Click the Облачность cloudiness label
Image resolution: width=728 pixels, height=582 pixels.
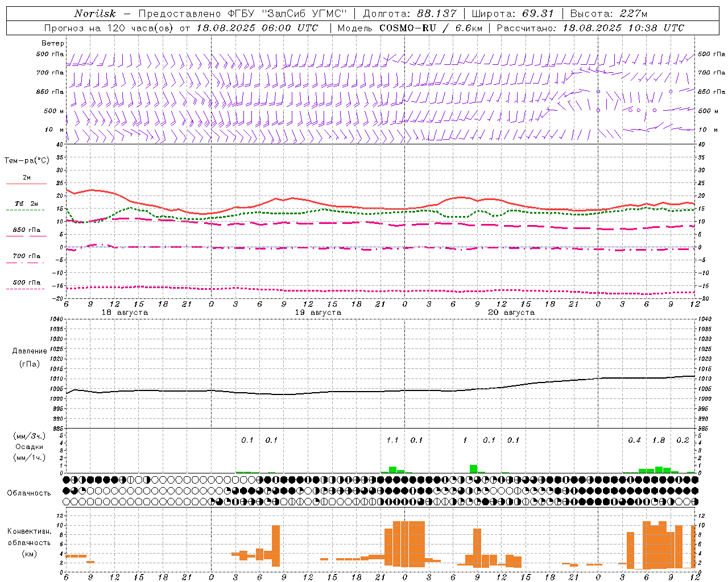29,493
